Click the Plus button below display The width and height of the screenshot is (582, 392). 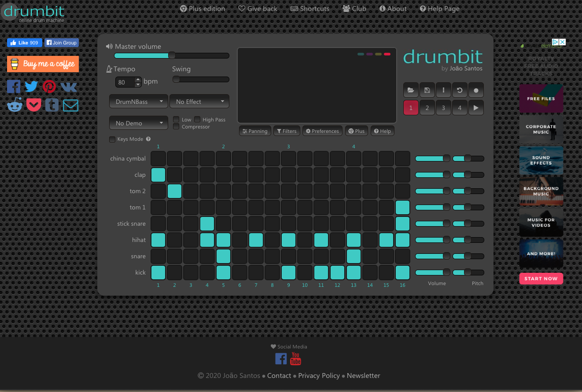point(357,131)
